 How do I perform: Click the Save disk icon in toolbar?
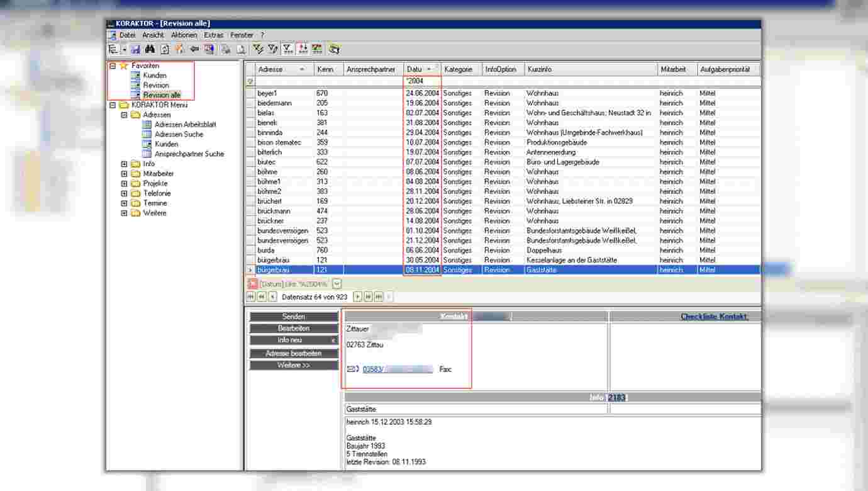(135, 49)
